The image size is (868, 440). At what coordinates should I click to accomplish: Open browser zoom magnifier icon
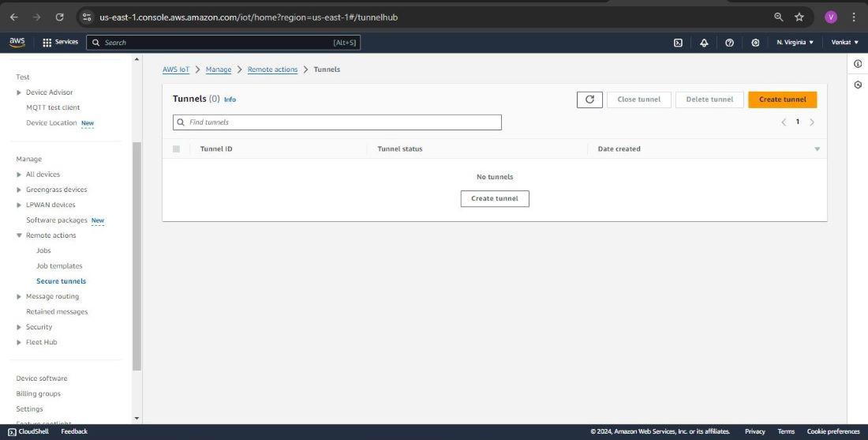click(x=779, y=17)
